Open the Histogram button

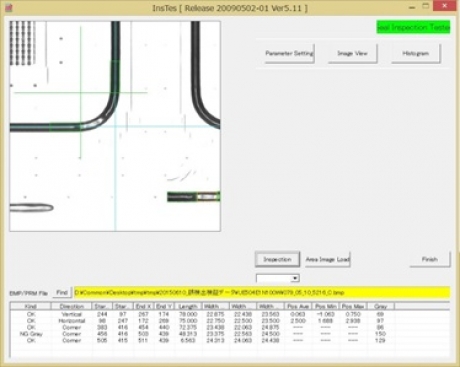tap(415, 53)
